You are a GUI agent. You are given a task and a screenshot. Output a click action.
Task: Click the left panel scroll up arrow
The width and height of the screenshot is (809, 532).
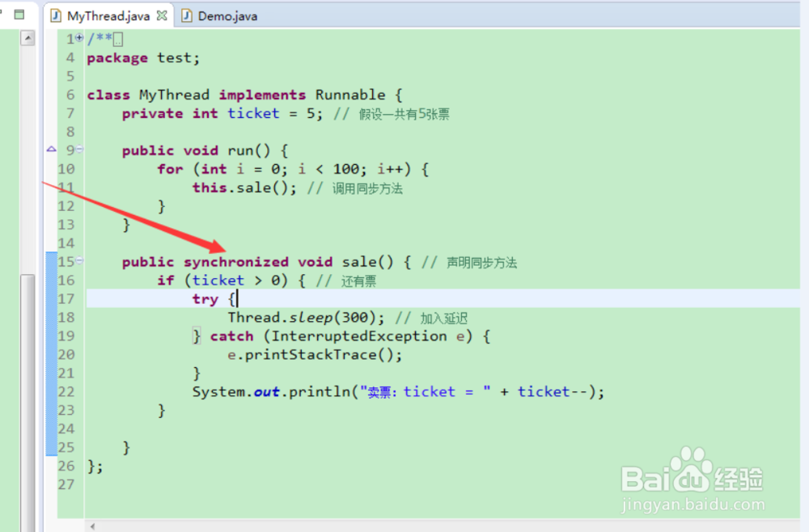point(28,38)
